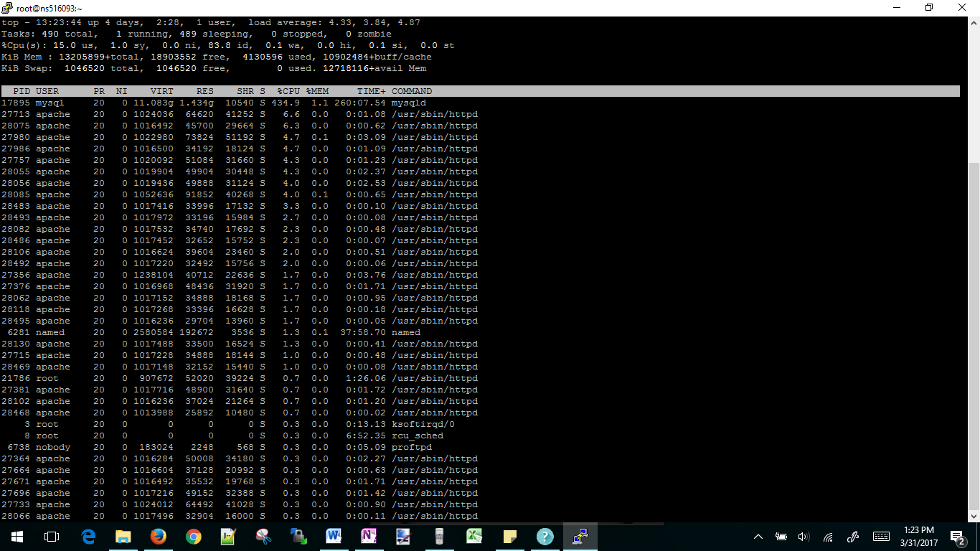Click the terminal scrollbar up arrow
Screen dimensions: 980x551
point(974,22)
